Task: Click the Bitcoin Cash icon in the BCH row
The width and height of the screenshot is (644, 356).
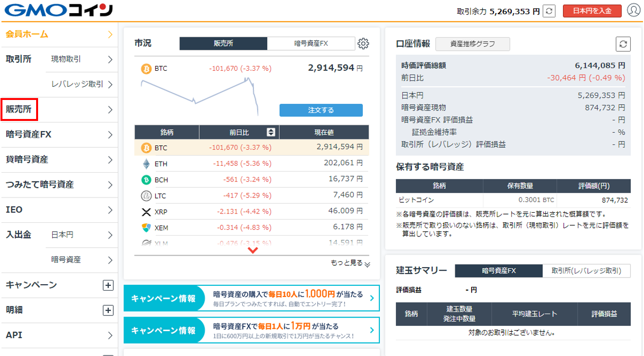Action: [x=146, y=180]
